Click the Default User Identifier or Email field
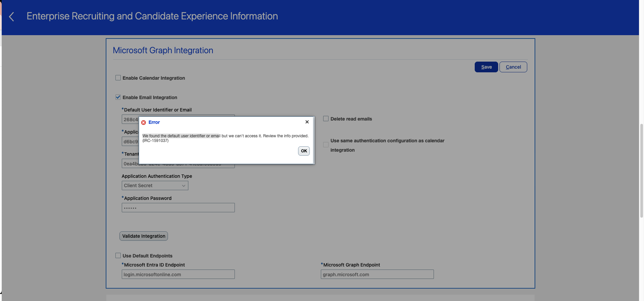The height and width of the screenshot is (301, 644). point(130,119)
